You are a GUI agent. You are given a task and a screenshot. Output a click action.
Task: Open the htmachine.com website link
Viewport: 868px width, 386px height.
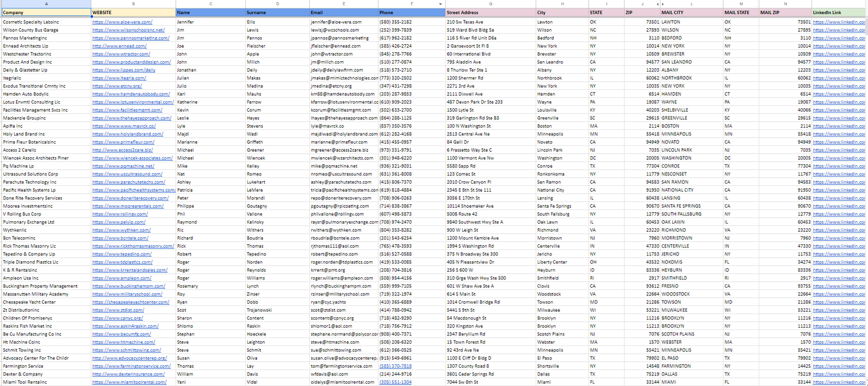pyautogui.click(x=123, y=342)
